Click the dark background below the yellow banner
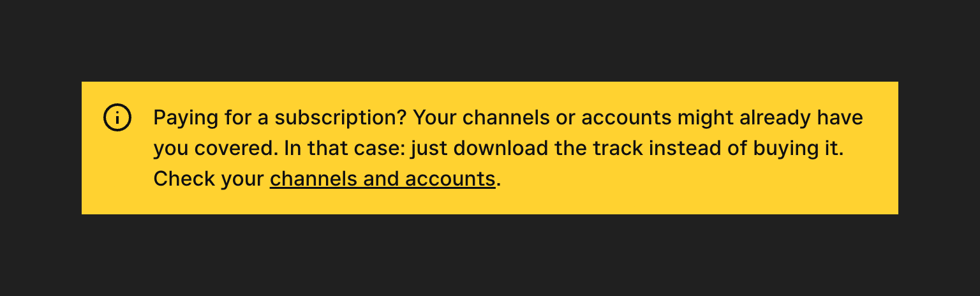The image size is (980, 296). tap(490, 255)
